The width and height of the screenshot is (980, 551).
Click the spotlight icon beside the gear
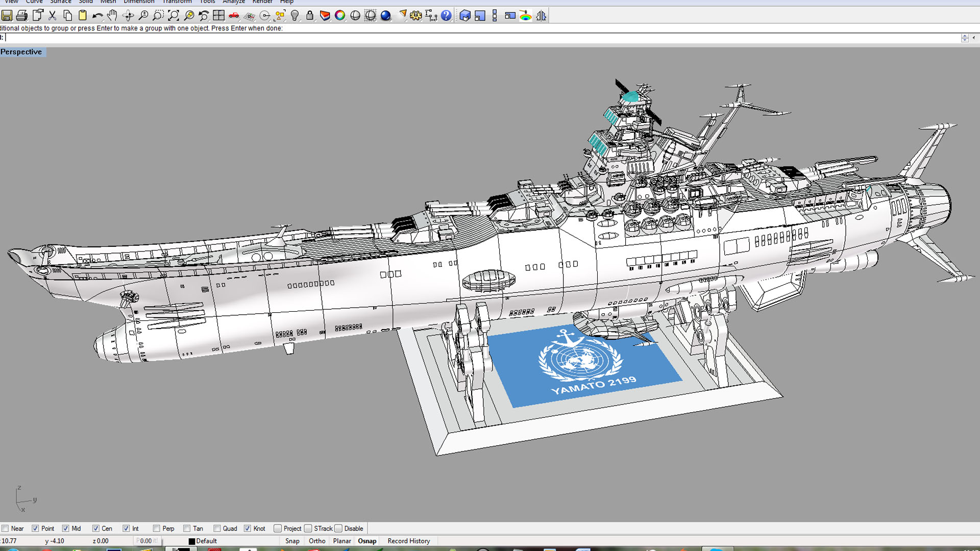402,16
